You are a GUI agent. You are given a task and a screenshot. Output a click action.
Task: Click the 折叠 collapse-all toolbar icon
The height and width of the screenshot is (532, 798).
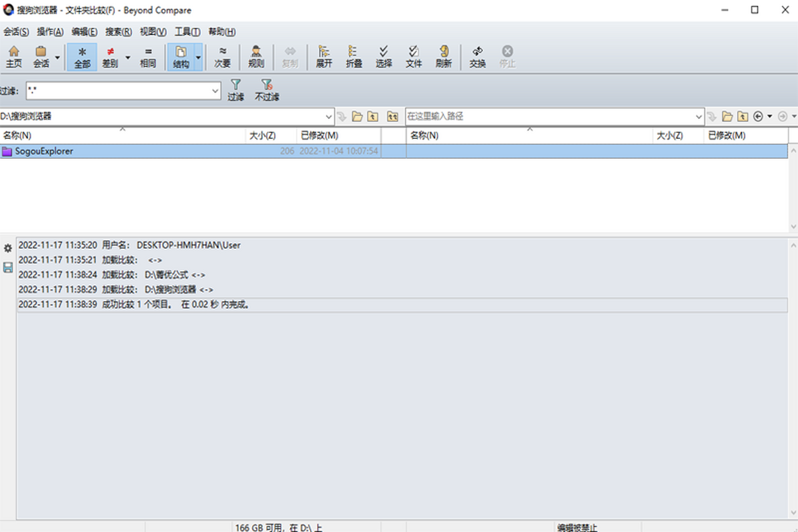(354, 57)
